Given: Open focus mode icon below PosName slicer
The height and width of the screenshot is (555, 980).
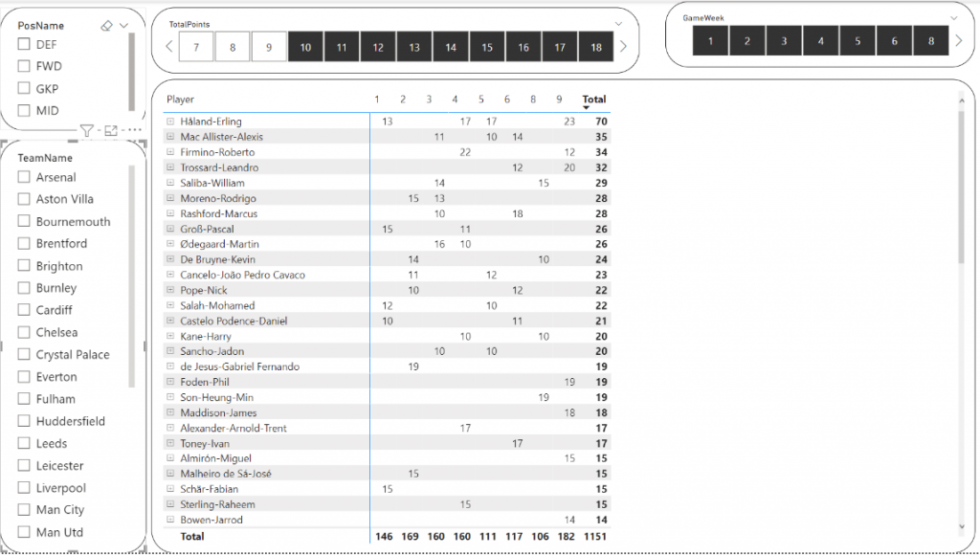Looking at the screenshot, I should click(111, 131).
